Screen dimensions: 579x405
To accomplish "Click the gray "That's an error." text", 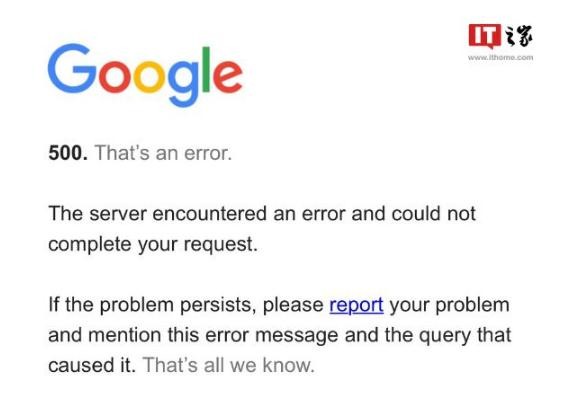I will click(163, 152).
